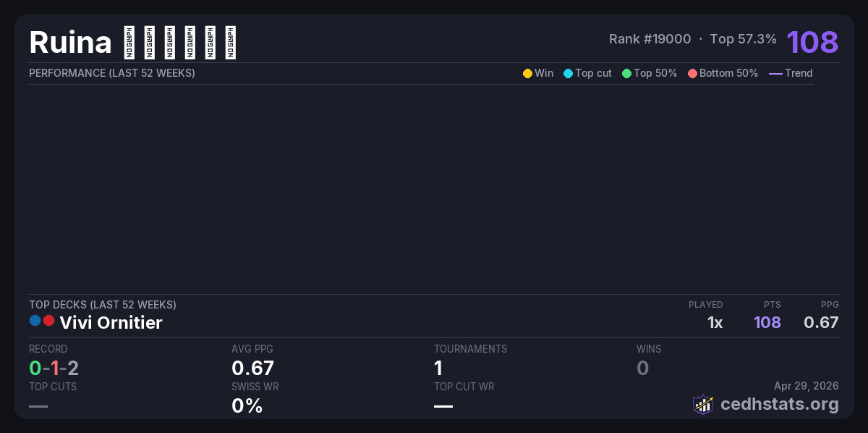868x433 pixels.
Task: Click the yellow Win legend dot
Action: [x=527, y=73]
